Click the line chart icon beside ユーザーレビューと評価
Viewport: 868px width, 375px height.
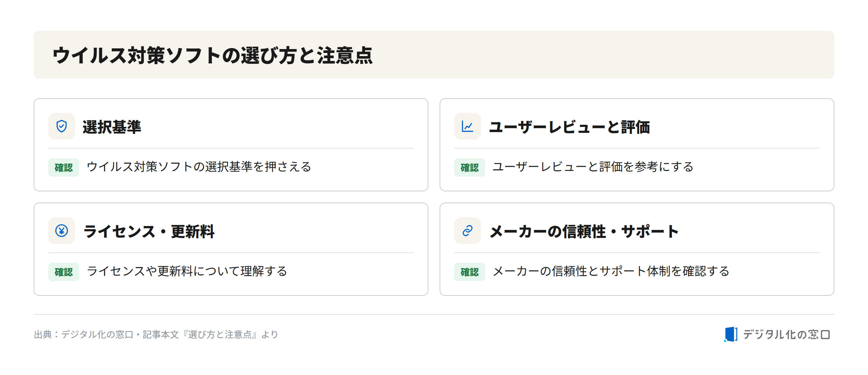[x=468, y=126]
